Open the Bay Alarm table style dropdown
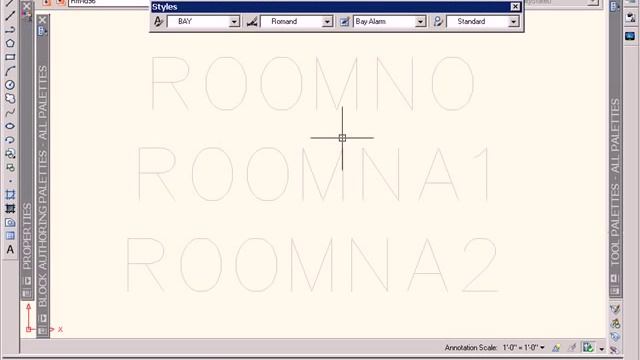 coord(420,22)
